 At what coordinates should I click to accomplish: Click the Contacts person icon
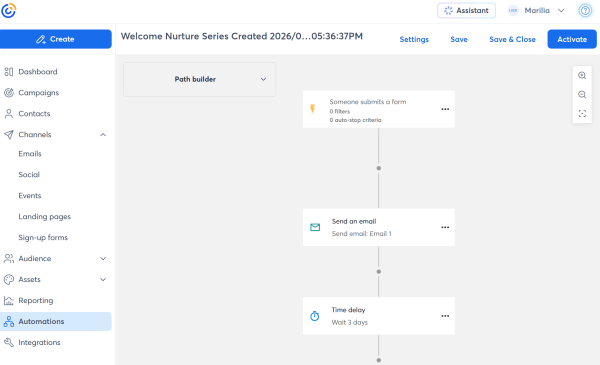(x=8, y=114)
